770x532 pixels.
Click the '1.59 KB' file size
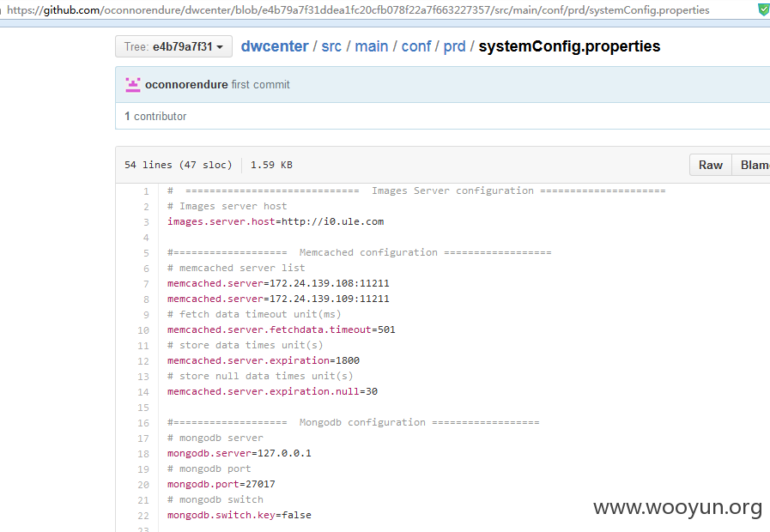(271, 165)
